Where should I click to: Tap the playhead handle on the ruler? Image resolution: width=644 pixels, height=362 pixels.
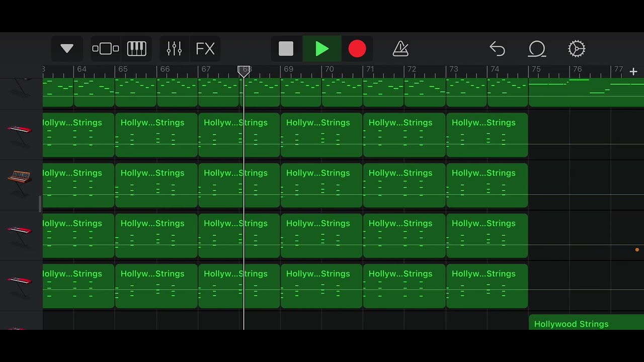click(x=244, y=71)
